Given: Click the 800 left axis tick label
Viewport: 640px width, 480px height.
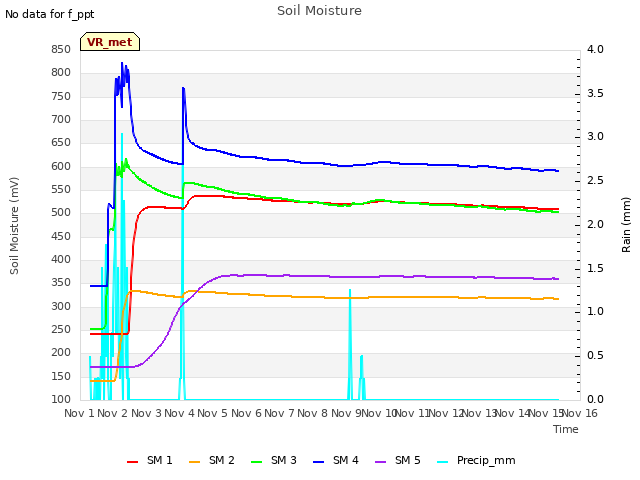Looking at the screenshot, I should 61,73.
